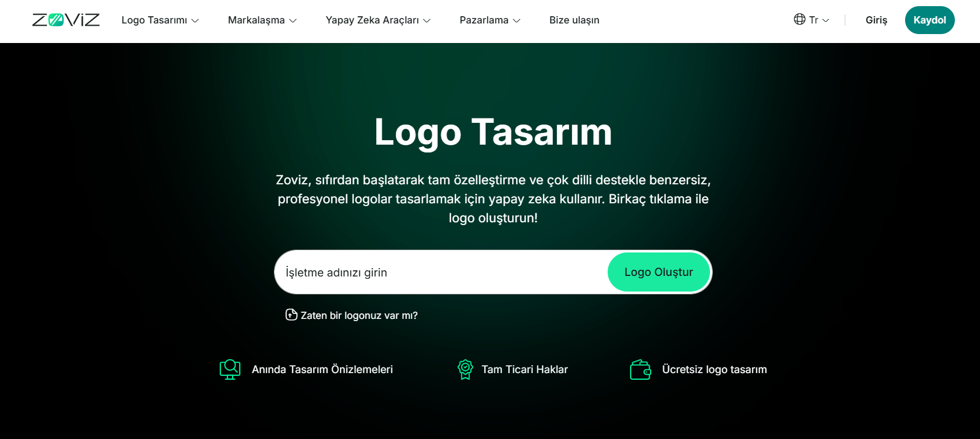Click the Ücretsiz logo tasarım feature text

tap(714, 369)
